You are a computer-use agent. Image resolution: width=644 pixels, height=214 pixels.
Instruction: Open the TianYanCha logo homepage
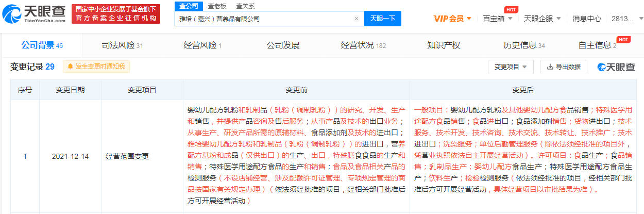[x=35, y=14]
